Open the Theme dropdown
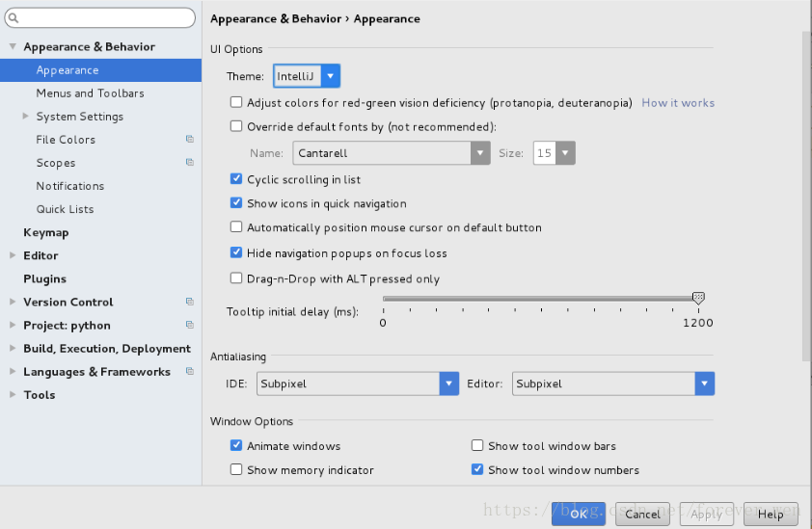Viewport: 812px width, 529px height. pyautogui.click(x=307, y=76)
